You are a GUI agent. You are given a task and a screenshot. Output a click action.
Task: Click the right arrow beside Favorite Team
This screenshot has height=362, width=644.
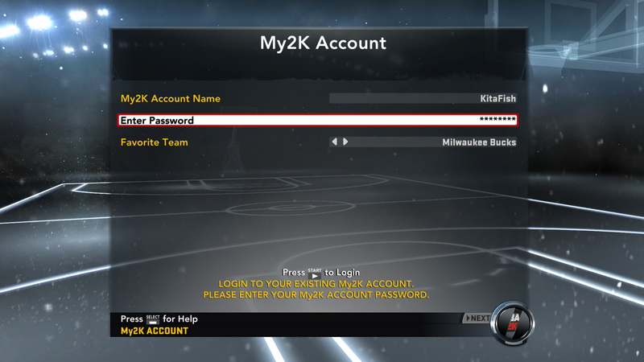[345, 142]
